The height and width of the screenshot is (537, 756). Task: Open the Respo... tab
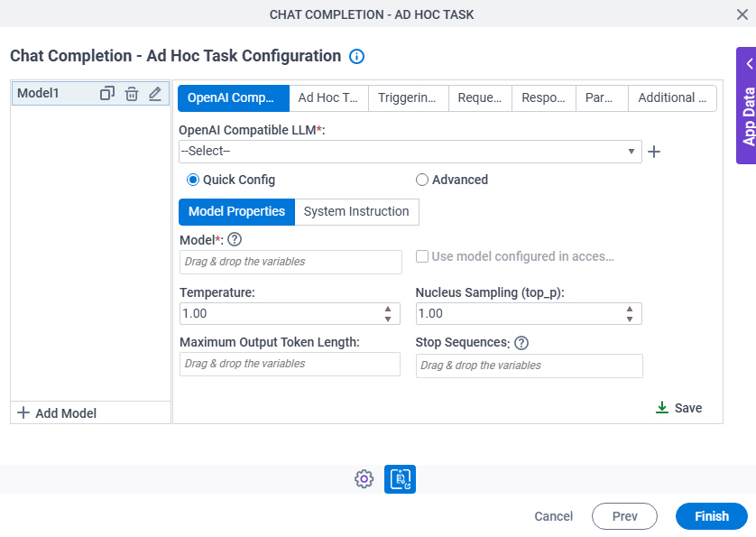pos(543,98)
